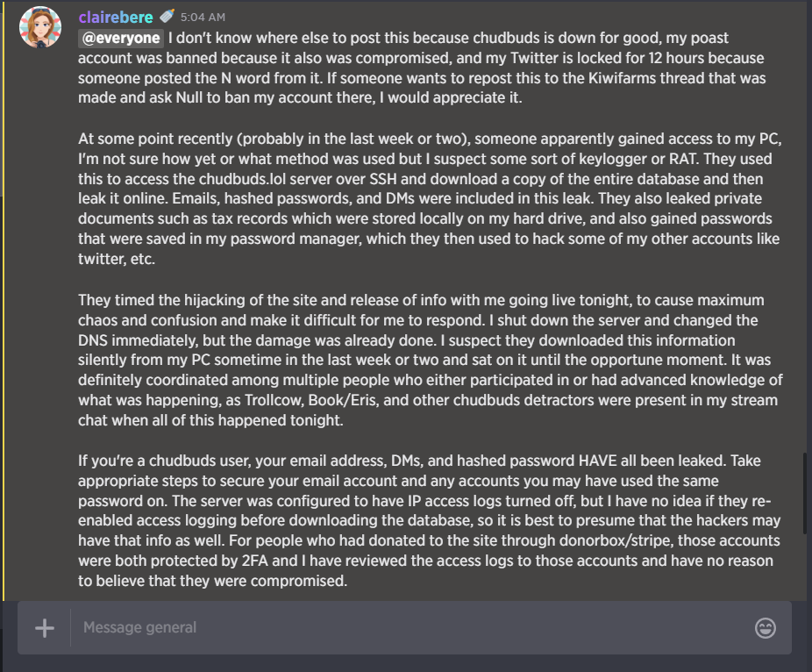Click the clairebere username
Viewport: 812px width, 672px height.
point(115,18)
